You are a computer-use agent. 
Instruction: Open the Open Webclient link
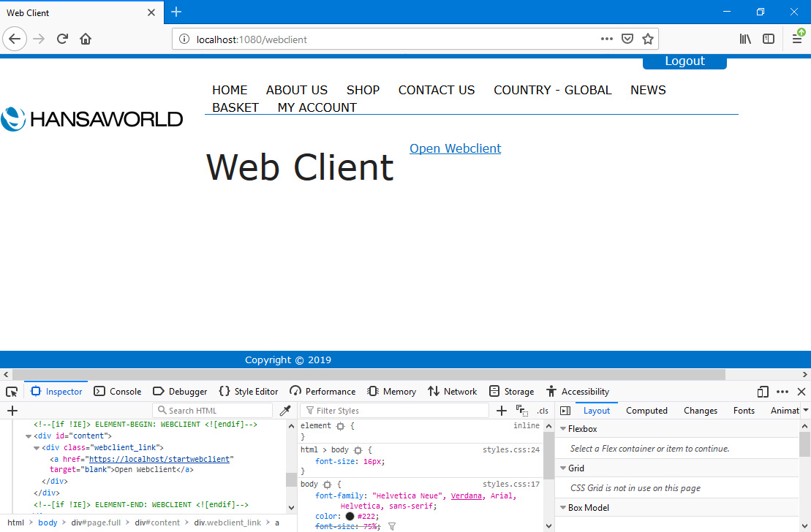pyautogui.click(x=455, y=148)
